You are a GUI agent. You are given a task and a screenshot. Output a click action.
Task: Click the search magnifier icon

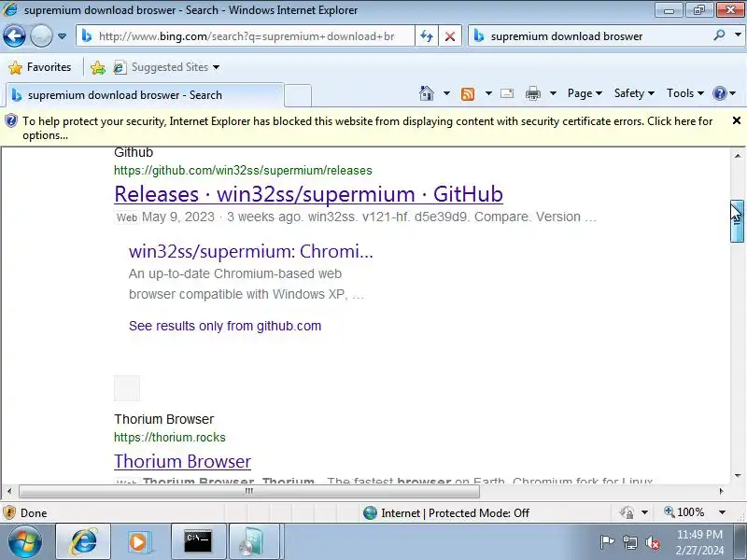[x=720, y=35]
